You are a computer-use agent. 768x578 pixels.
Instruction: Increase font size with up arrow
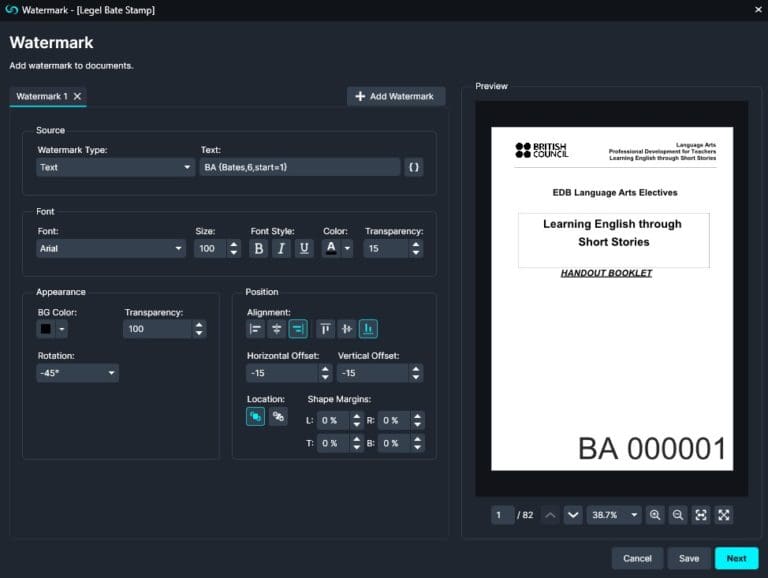(234, 244)
